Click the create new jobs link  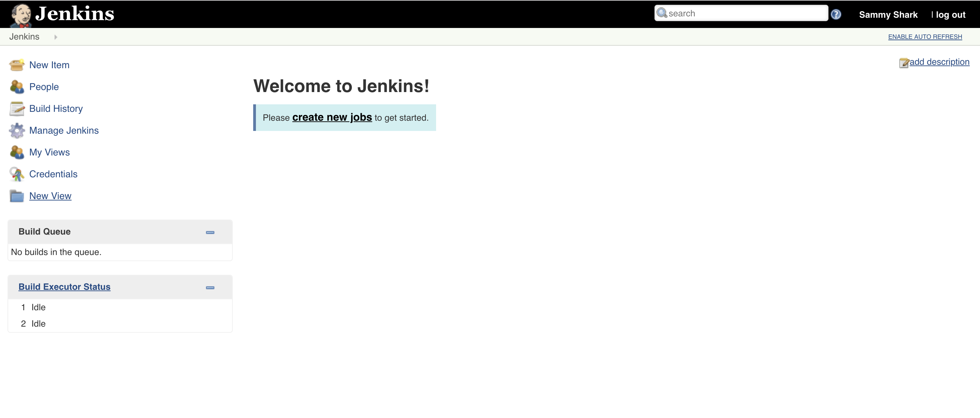coord(332,118)
